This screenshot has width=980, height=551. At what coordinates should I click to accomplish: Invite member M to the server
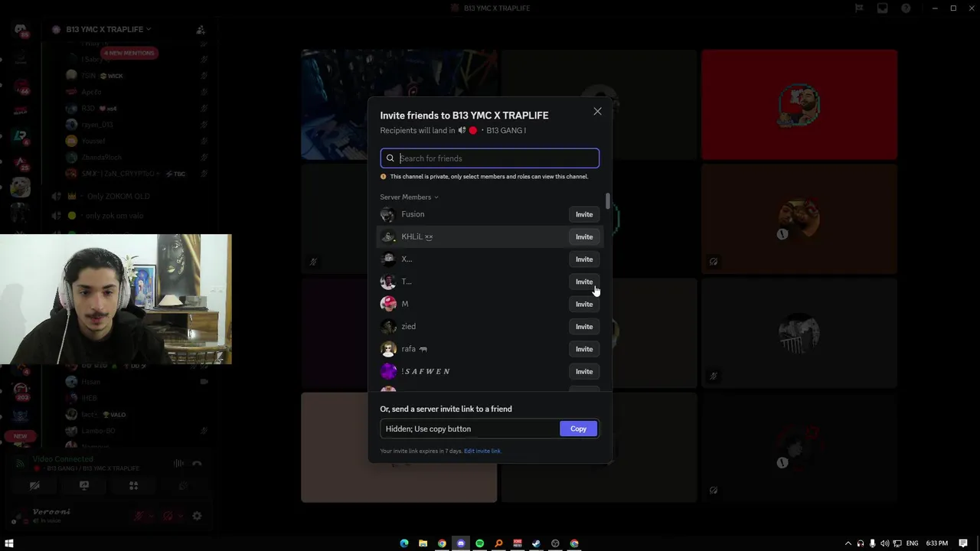584,304
